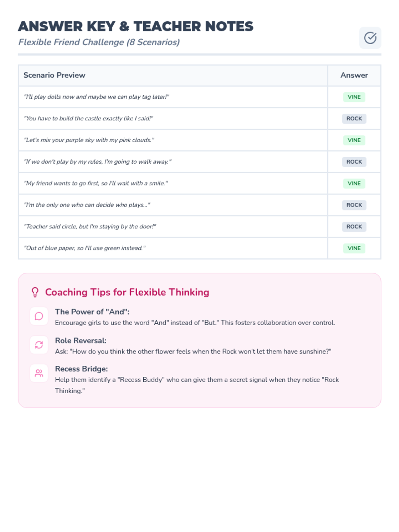Click the ROCK badge for the castle scenario
Screen dimensions: 399x532
tap(354, 119)
